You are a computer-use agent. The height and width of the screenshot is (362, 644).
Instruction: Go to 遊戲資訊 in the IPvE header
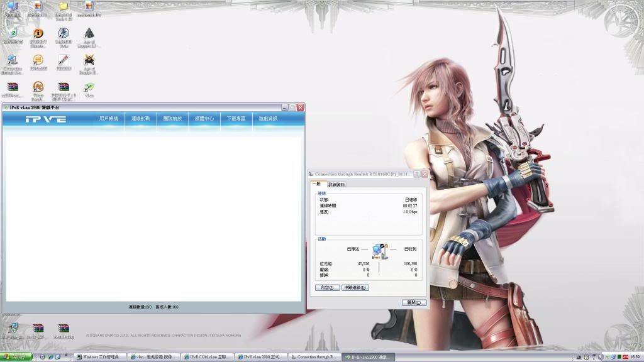click(x=267, y=118)
